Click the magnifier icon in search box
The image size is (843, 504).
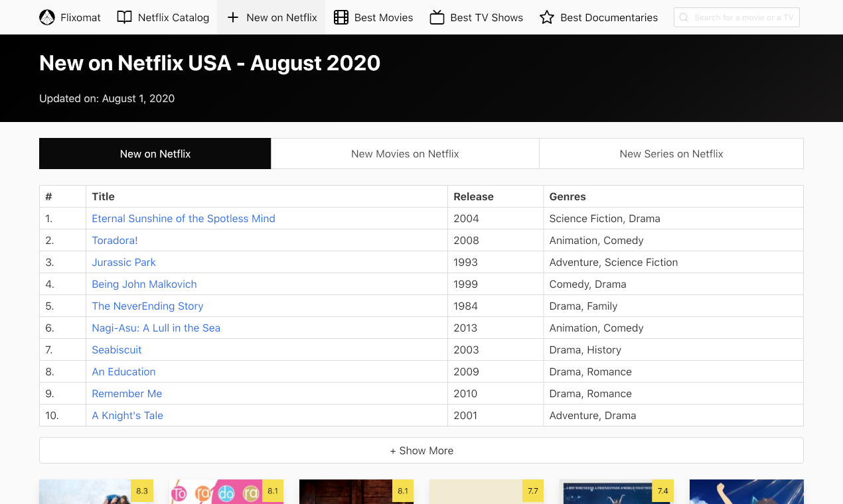(x=684, y=17)
